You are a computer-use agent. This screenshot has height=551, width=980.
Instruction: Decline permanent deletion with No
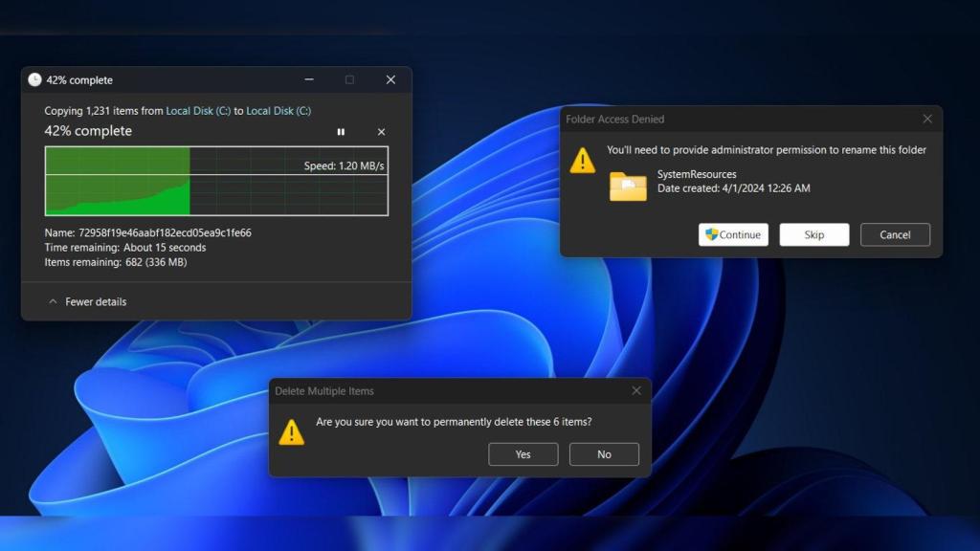pos(604,453)
